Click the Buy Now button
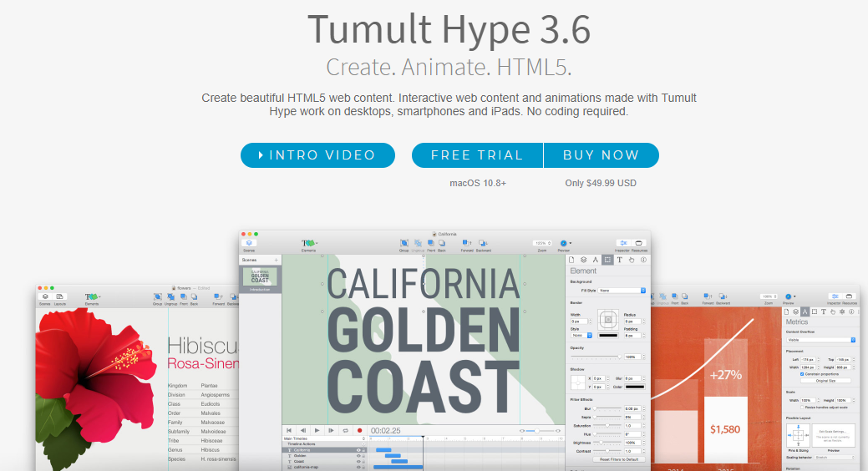Viewport: 868px width, 471px height. click(602, 155)
